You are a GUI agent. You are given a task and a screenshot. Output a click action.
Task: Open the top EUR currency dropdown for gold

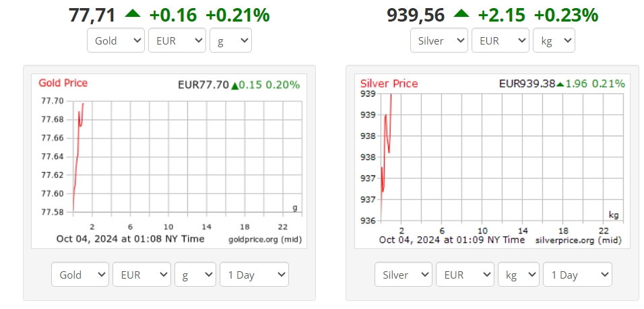click(177, 40)
